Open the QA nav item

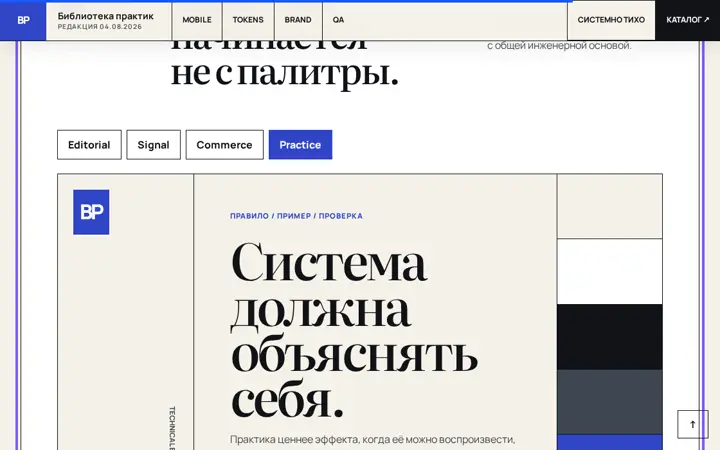point(338,20)
